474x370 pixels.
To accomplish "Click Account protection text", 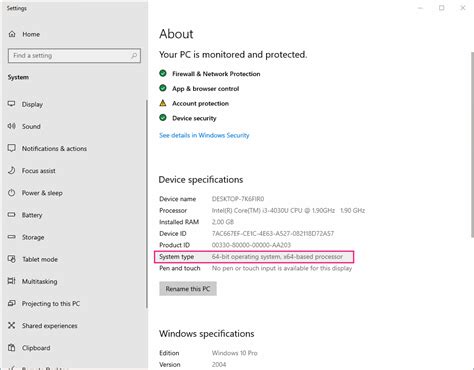I will (200, 103).
